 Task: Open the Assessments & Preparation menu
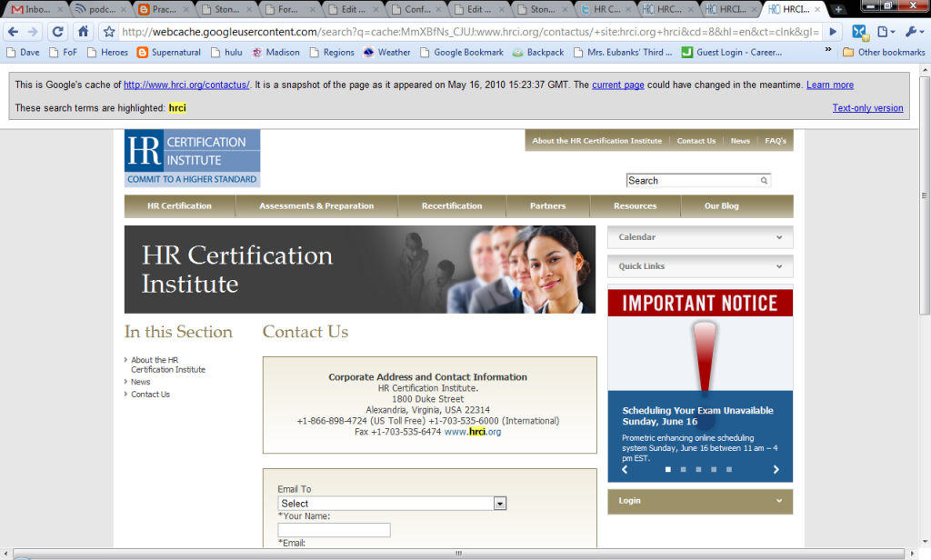(x=316, y=206)
